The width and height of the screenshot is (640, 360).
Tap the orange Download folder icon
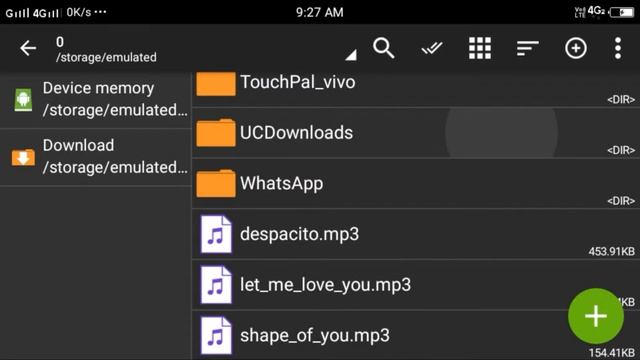click(23, 157)
